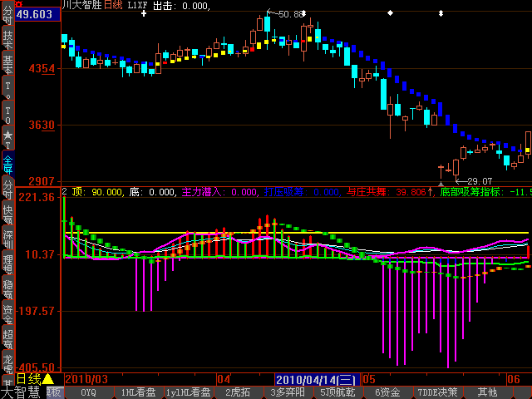
Task: Click the 日线 label in chart title
Action: (112, 5)
